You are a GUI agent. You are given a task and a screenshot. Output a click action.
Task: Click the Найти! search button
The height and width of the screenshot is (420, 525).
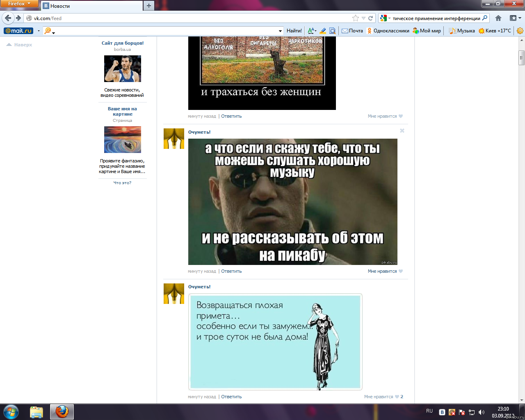click(x=294, y=31)
